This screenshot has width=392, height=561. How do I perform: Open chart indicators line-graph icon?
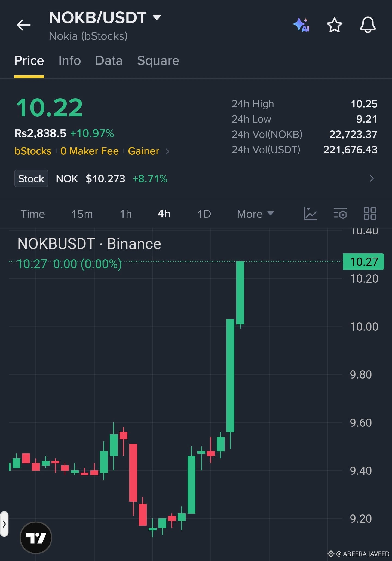click(310, 214)
